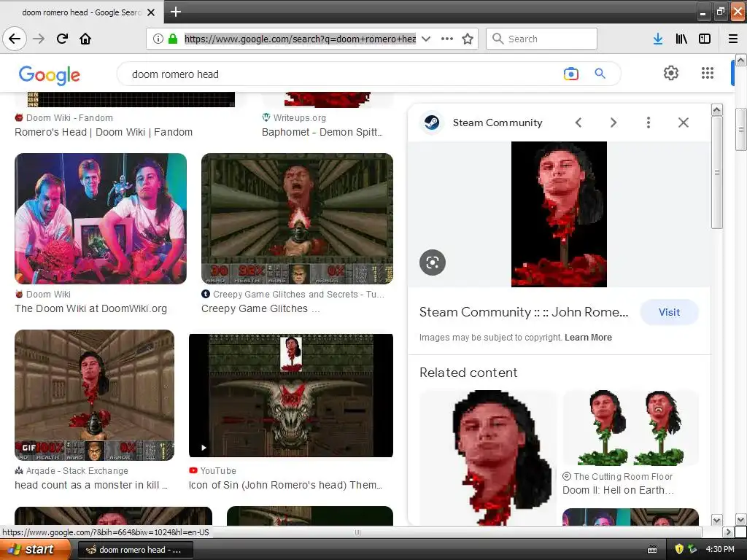
Task: Go forward using browser forward arrow
Action: click(39, 39)
